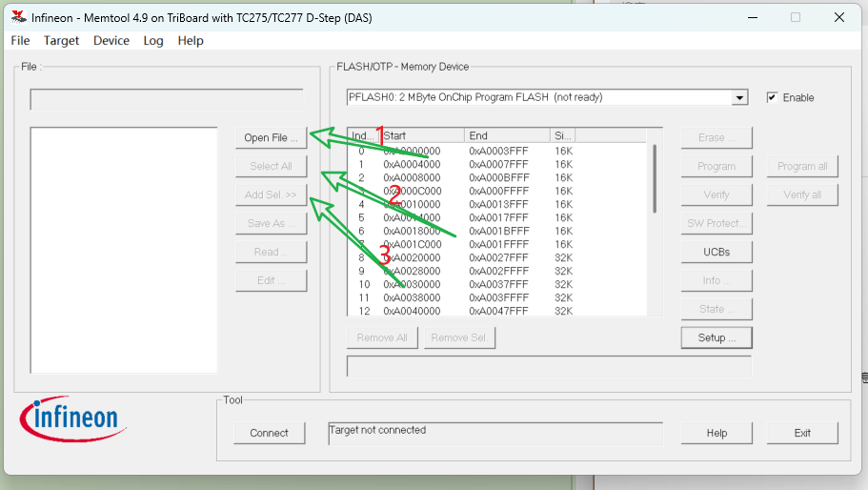The width and height of the screenshot is (868, 490).
Task: Click the Verify all button
Action: click(802, 194)
